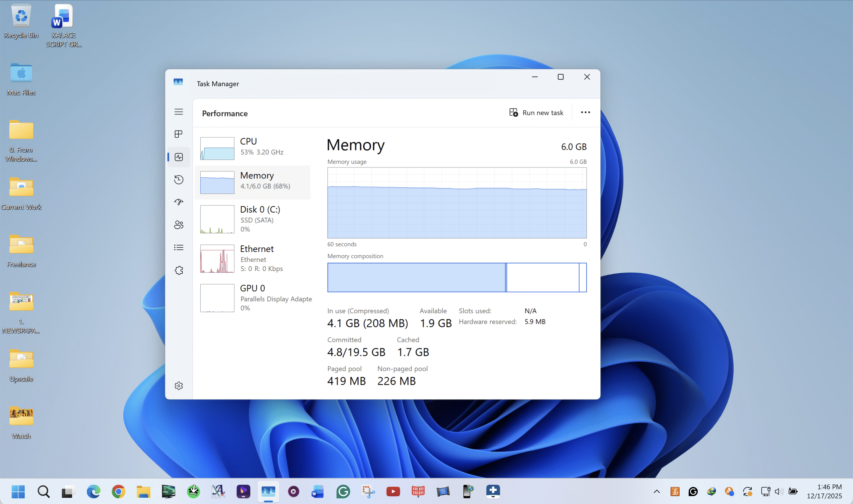The width and height of the screenshot is (853, 504).
Task: Open the Details page list icon
Action: [x=179, y=248]
